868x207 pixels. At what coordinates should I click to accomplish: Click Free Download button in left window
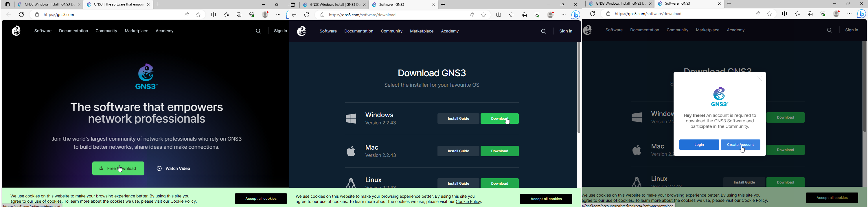(118, 168)
